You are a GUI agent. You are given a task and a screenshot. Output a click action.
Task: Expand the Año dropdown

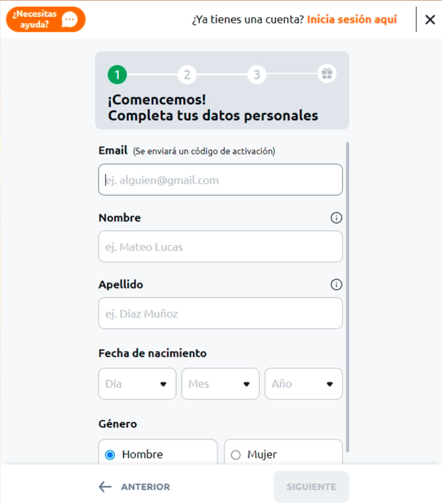[303, 384]
